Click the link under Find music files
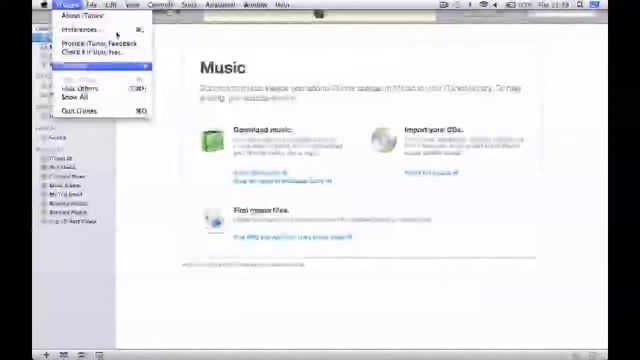This screenshot has width=640, height=360. pos(293,237)
